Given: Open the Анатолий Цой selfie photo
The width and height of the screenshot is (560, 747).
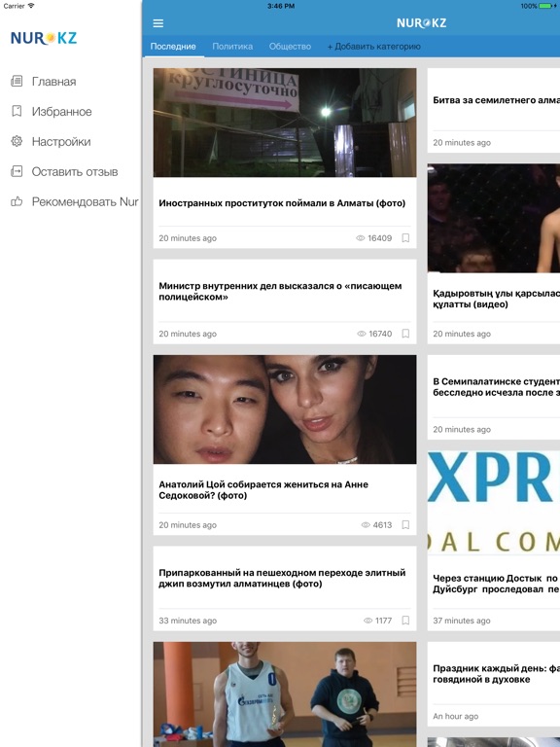Looking at the screenshot, I should click(285, 409).
